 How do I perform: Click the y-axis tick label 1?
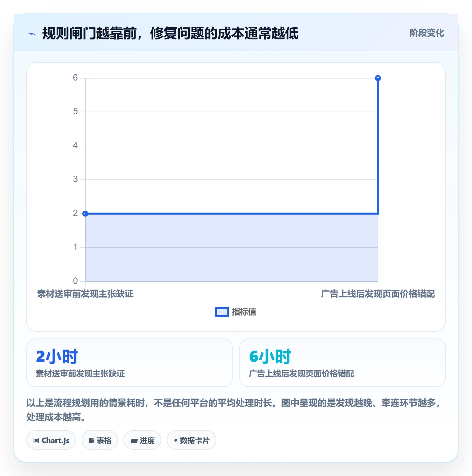(76, 247)
